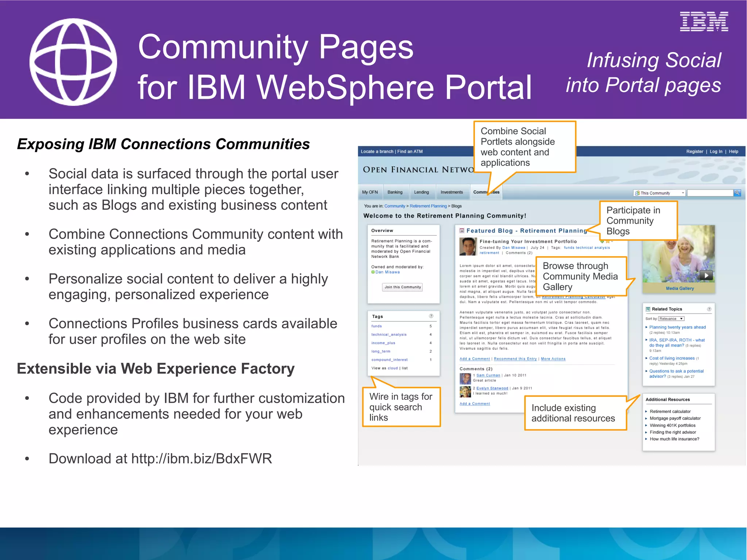
Task: Open the Media Gallery link
Action: pyautogui.click(x=680, y=289)
